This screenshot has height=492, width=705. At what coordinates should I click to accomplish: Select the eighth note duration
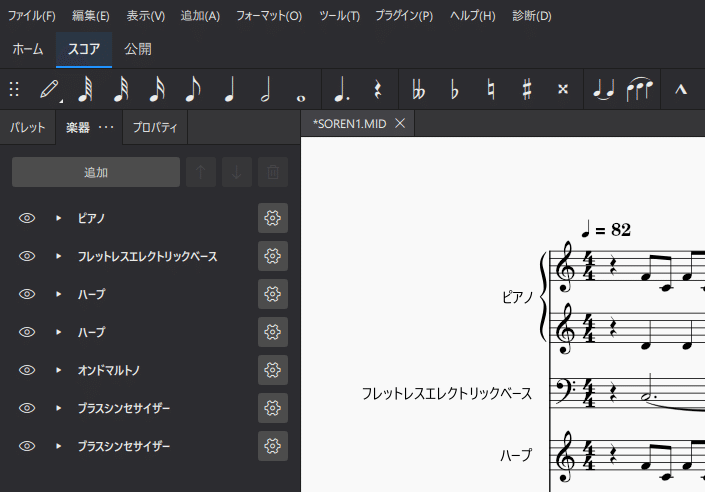[193, 89]
